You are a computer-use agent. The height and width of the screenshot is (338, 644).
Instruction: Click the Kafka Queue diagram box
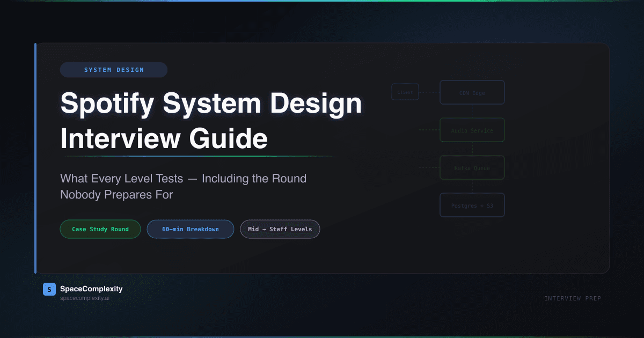tap(472, 167)
